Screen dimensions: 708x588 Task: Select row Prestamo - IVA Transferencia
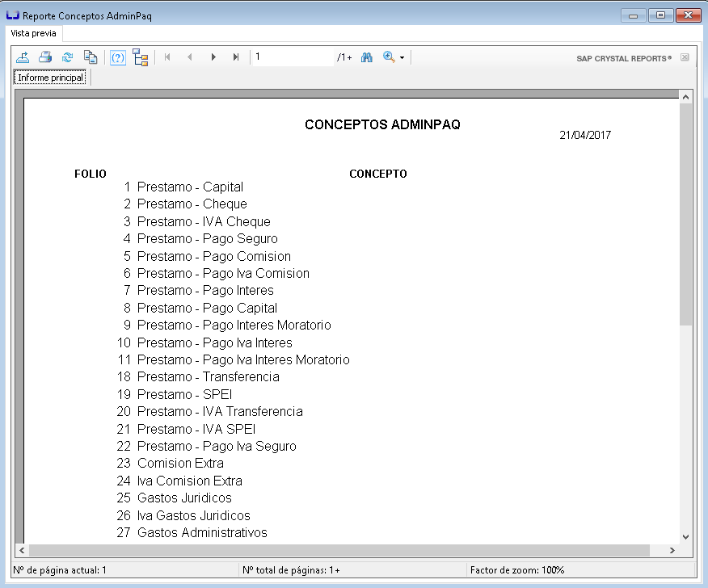pyautogui.click(x=220, y=412)
